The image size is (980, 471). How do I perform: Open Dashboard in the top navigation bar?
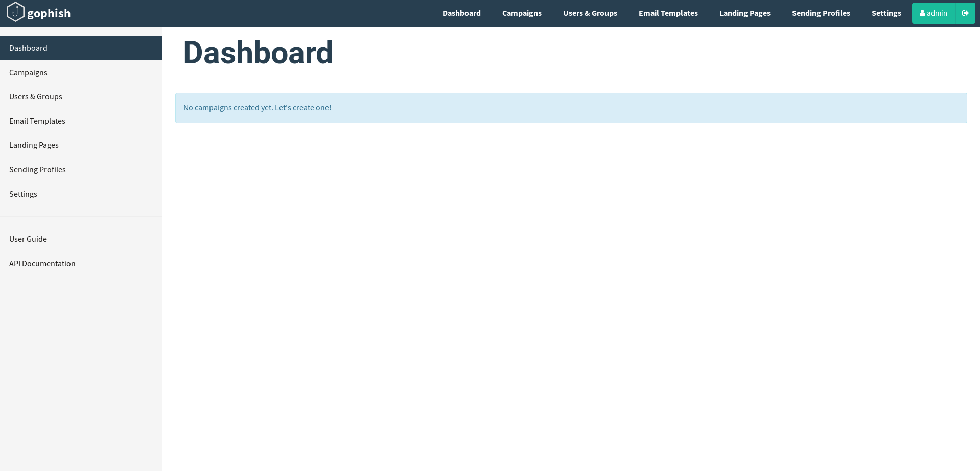coord(461,13)
